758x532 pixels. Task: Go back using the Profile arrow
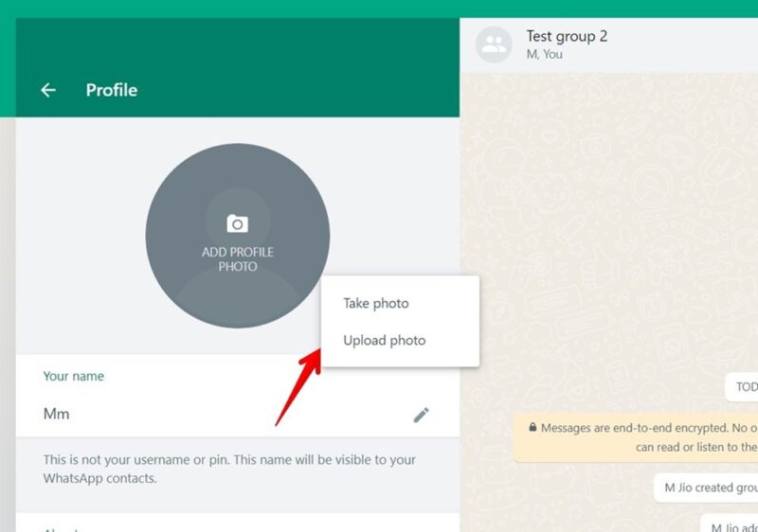point(48,90)
